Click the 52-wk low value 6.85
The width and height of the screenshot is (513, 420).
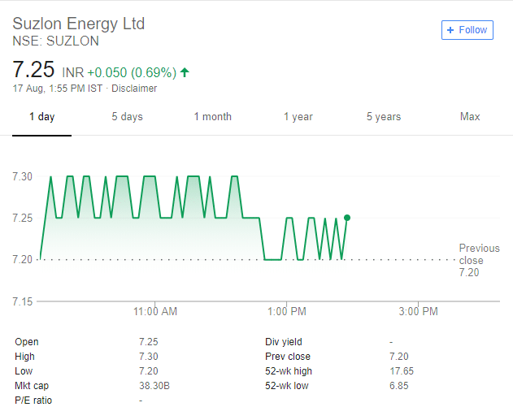coord(399,386)
